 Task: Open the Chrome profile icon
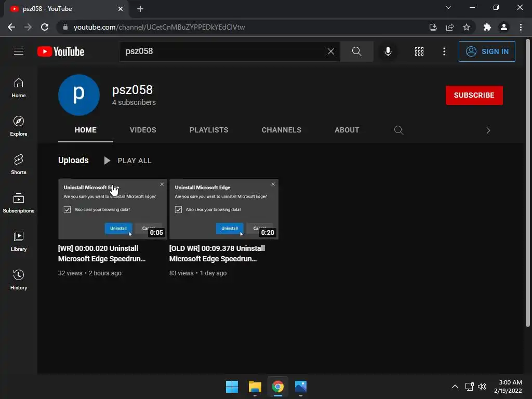coord(504,27)
